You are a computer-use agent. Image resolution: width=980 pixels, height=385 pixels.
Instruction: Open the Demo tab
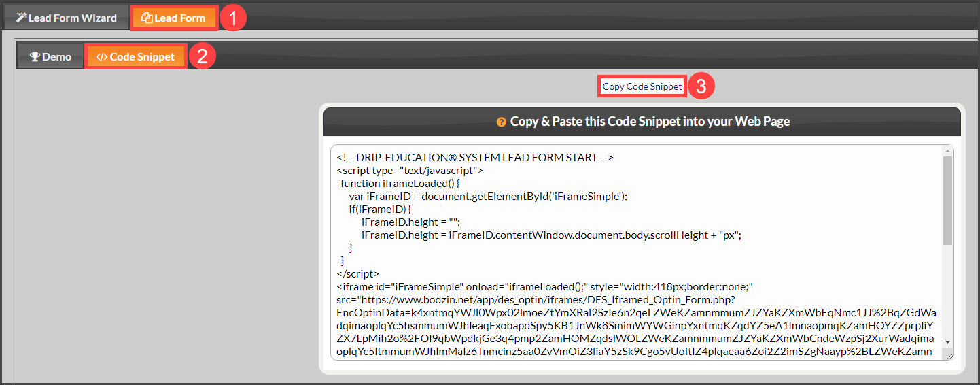51,57
